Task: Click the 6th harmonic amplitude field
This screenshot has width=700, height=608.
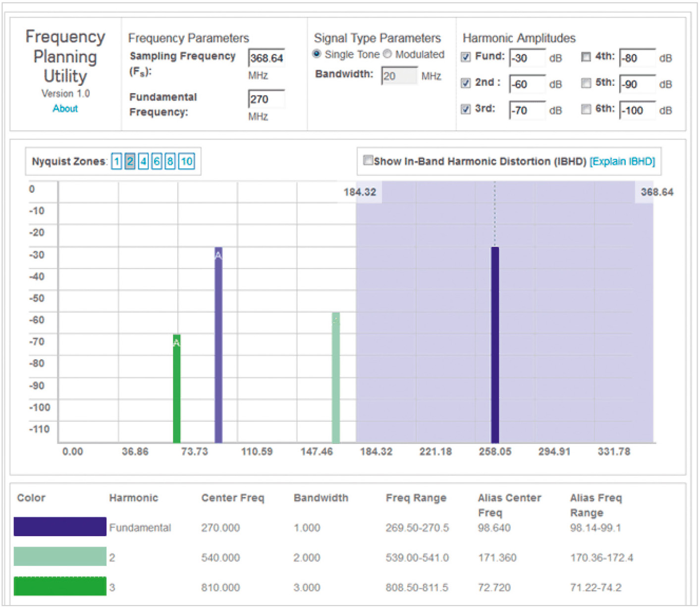Action: point(638,110)
